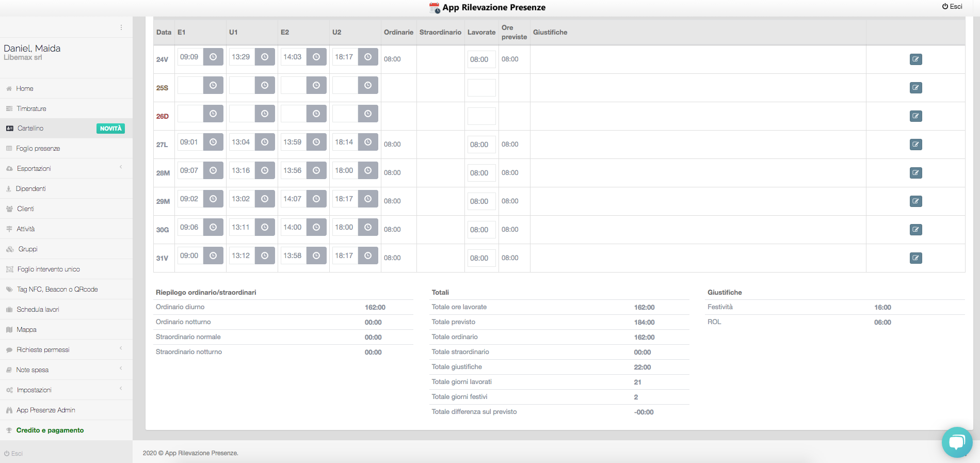This screenshot has height=463, width=980.
Task: Edit the 25S row entry
Action: point(915,88)
